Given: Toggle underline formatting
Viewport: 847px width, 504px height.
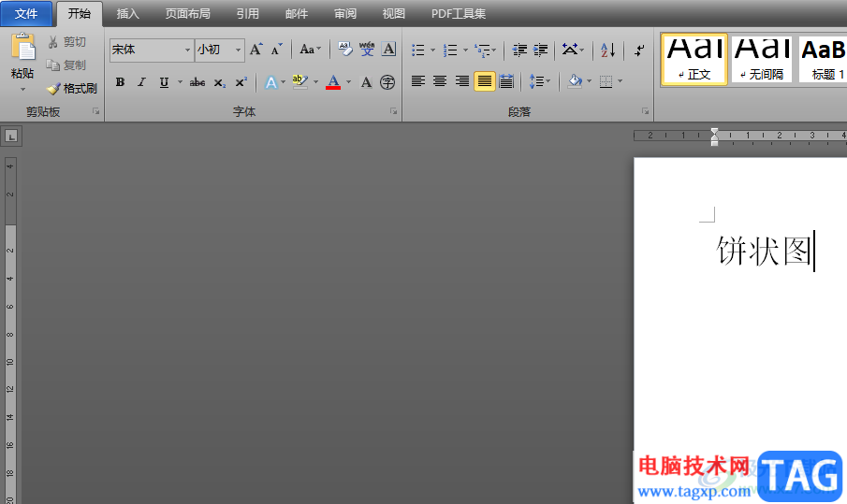Looking at the screenshot, I should tap(164, 82).
